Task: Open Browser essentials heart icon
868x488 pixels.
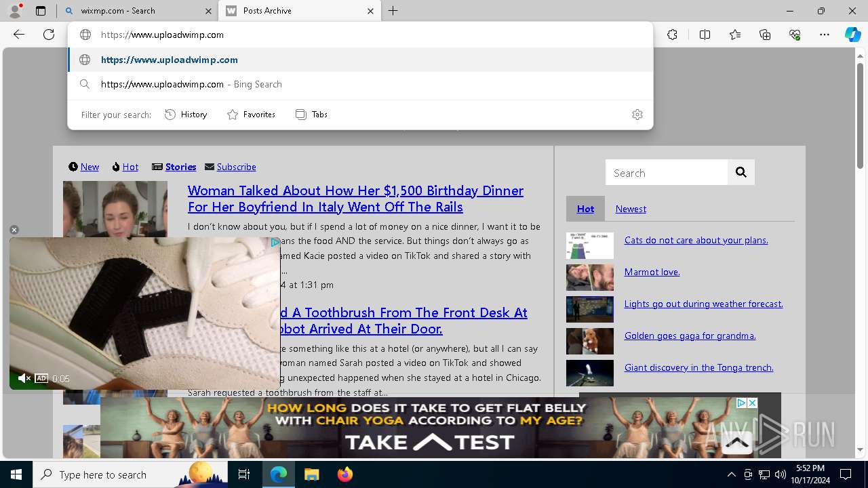Action: pyautogui.click(x=795, y=35)
